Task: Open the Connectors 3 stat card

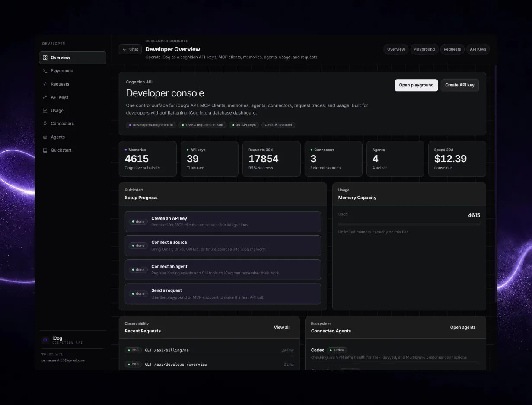Action: pos(334,159)
